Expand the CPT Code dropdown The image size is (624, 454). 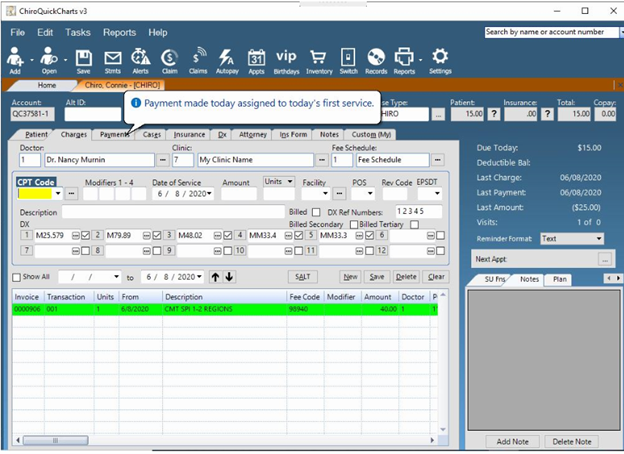pyautogui.click(x=58, y=194)
